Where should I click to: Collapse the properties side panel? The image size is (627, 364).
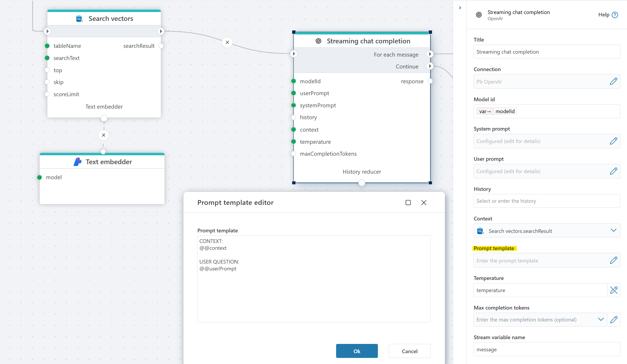pyautogui.click(x=460, y=8)
